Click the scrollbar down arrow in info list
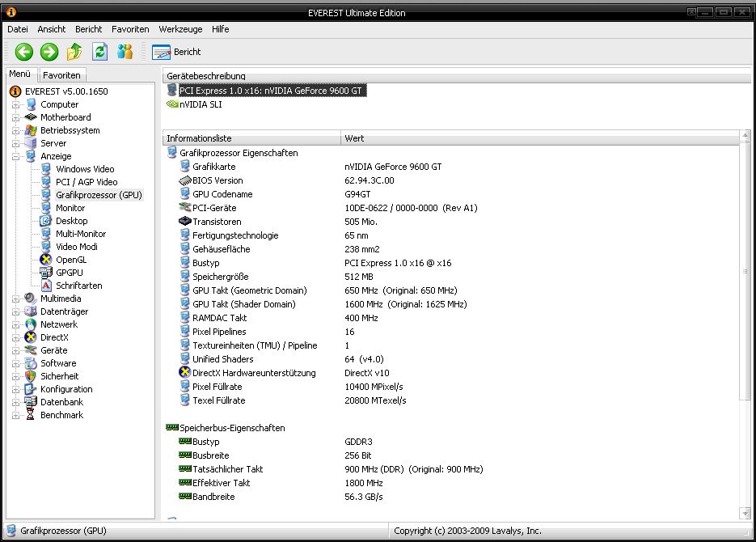 (x=745, y=513)
